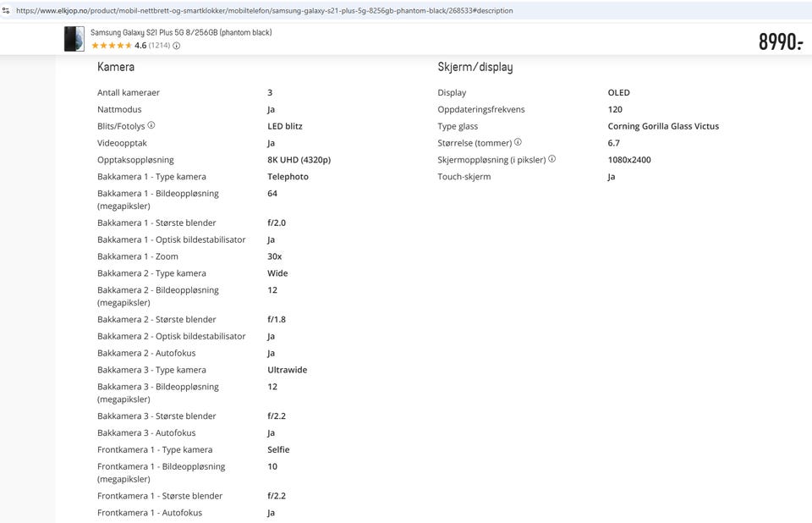Click 'Frontkamera 1 - Type kamera' label
Viewport: 812px width, 523px height.
[155, 449]
